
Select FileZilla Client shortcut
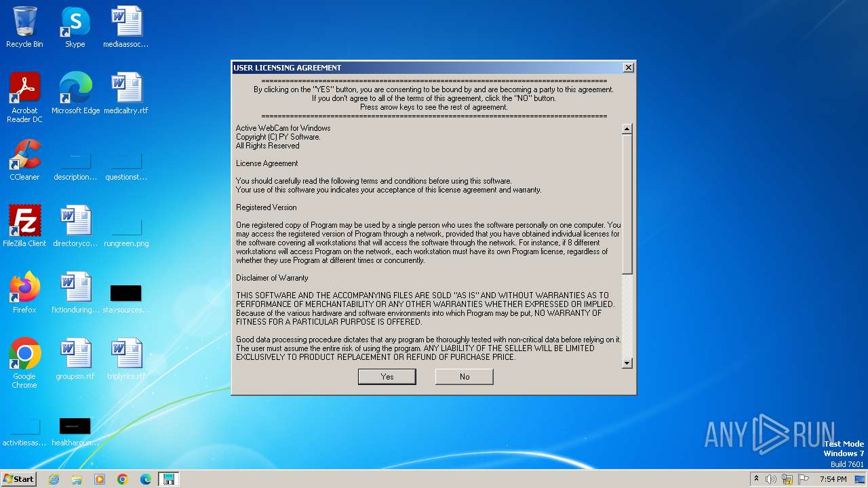pos(24,226)
